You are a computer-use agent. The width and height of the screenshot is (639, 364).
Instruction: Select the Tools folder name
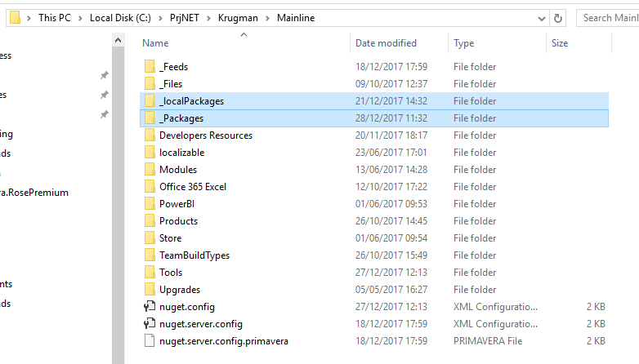coord(171,273)
